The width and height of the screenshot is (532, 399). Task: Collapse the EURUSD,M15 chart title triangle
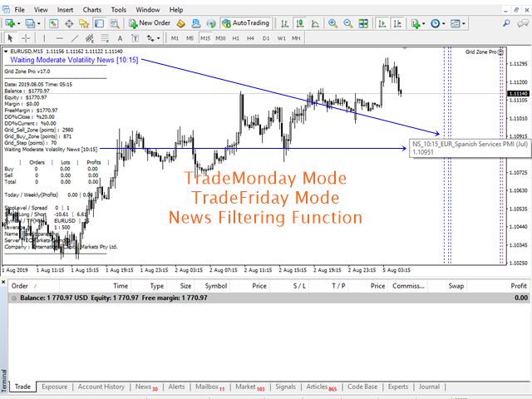6,52
